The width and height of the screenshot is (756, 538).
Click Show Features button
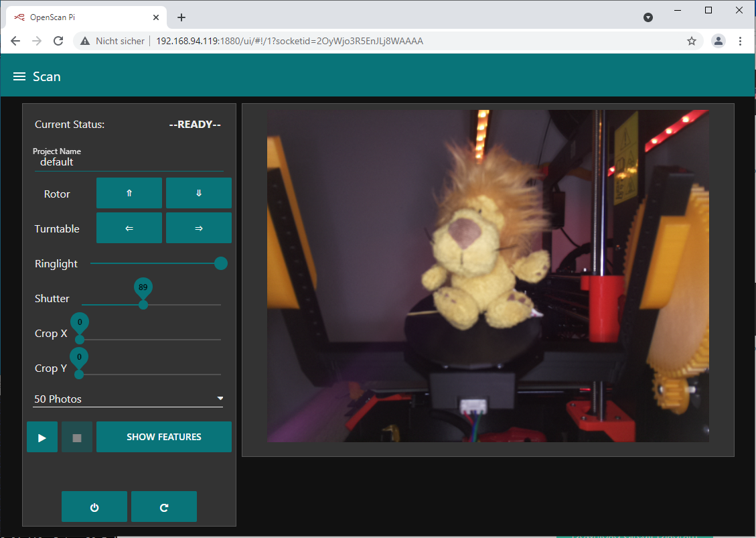pos(164,437)
